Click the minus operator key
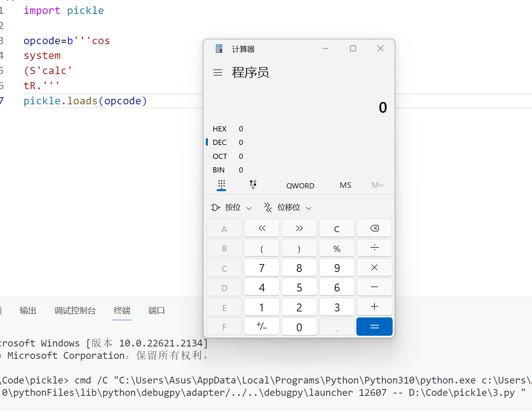This screenshot has width=532, height=411. (x=374, y=287)
